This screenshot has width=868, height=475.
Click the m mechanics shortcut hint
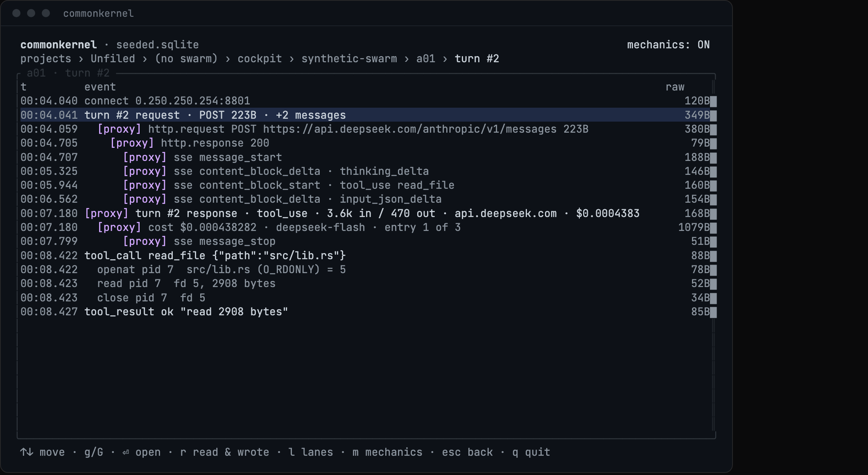click(387, 452)
